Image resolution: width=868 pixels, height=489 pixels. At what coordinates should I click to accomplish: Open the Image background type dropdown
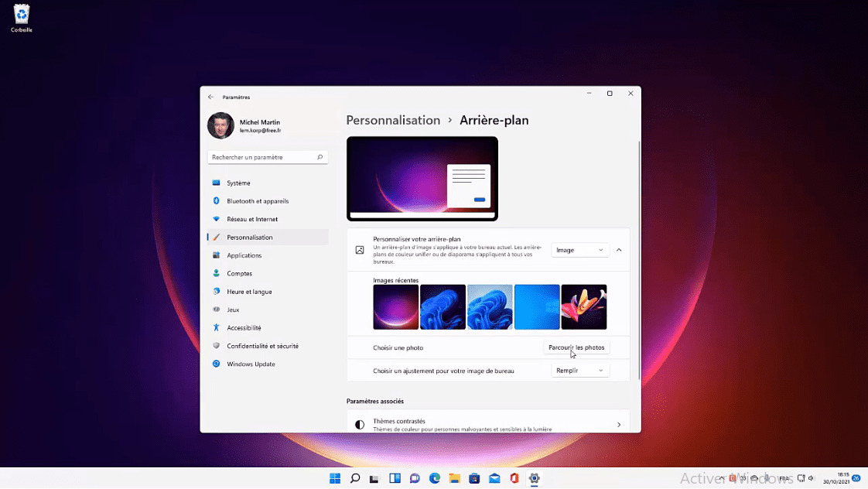[x=579, y=250]
